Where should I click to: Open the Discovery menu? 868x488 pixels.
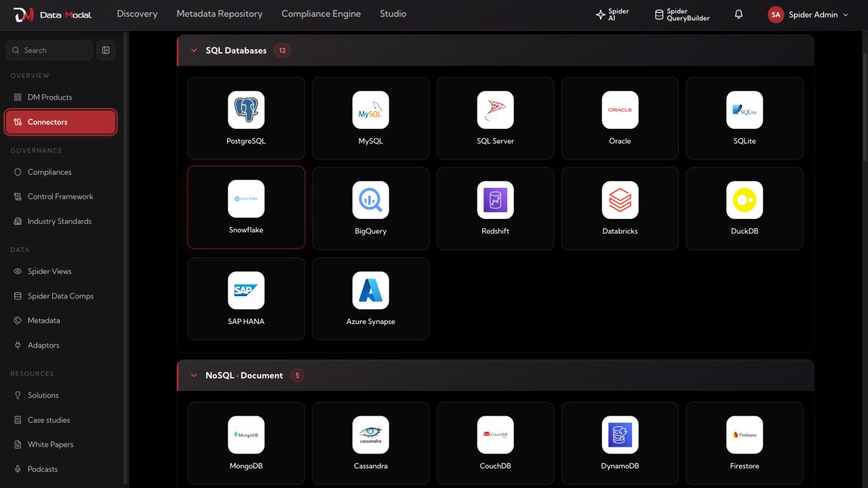137,14
